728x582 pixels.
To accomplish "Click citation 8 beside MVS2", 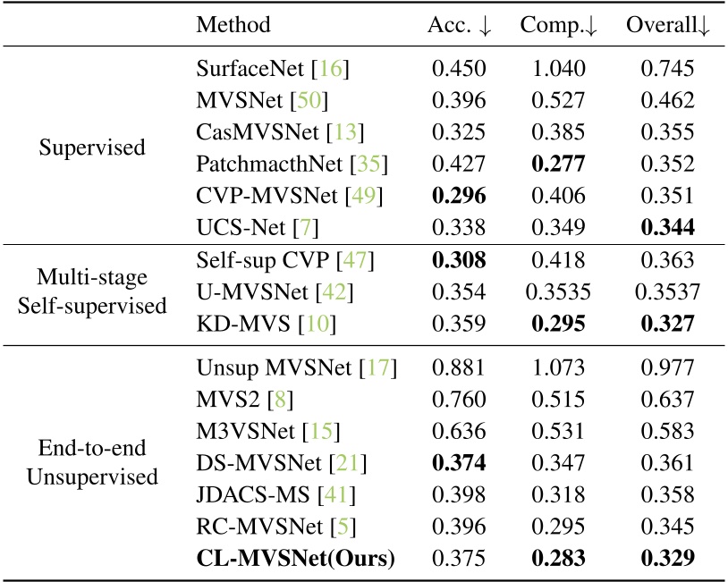I will coord(281,399).
